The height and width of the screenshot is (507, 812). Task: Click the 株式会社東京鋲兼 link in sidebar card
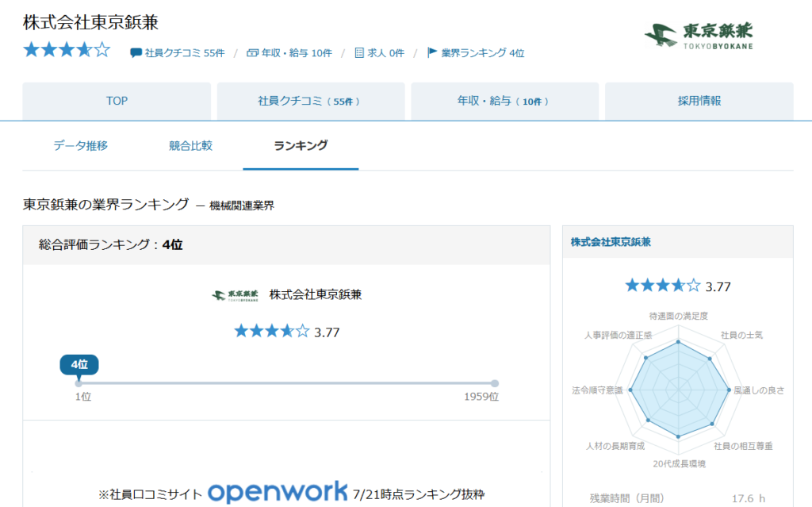pos(611,242)
